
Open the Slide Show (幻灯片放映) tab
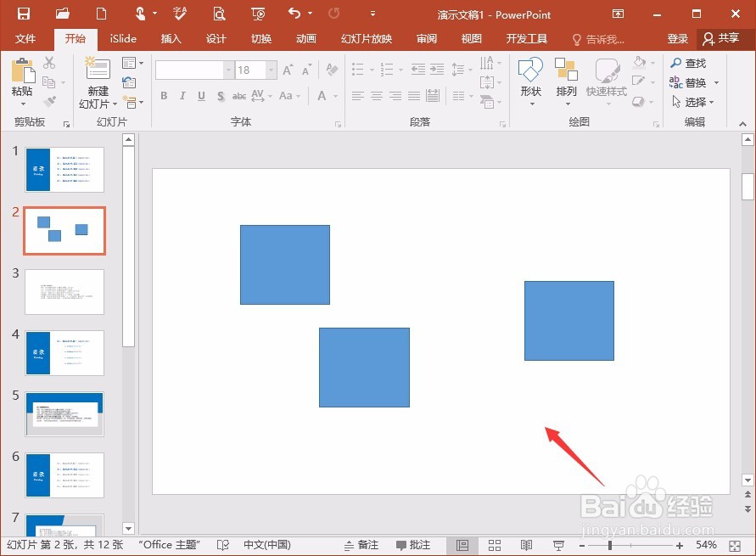click(367, 38)
